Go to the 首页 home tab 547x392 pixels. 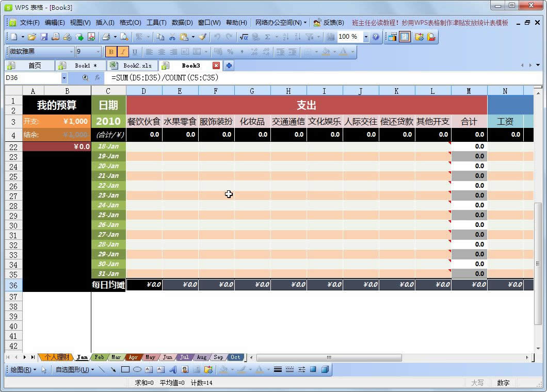coord(29,66)
